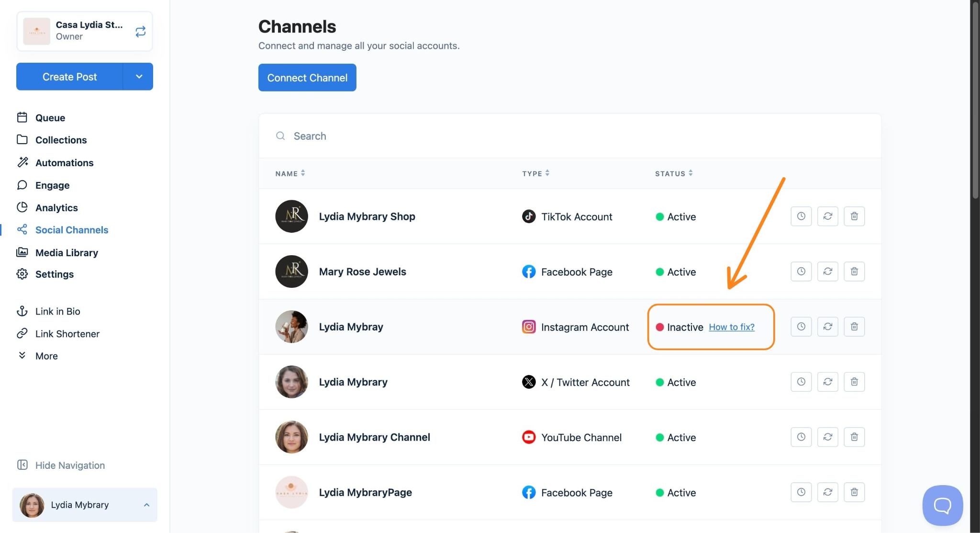The width and height of the screenshot is (980, 533).
Task: Expand the More navigation section
Action: tap(46, 356)
